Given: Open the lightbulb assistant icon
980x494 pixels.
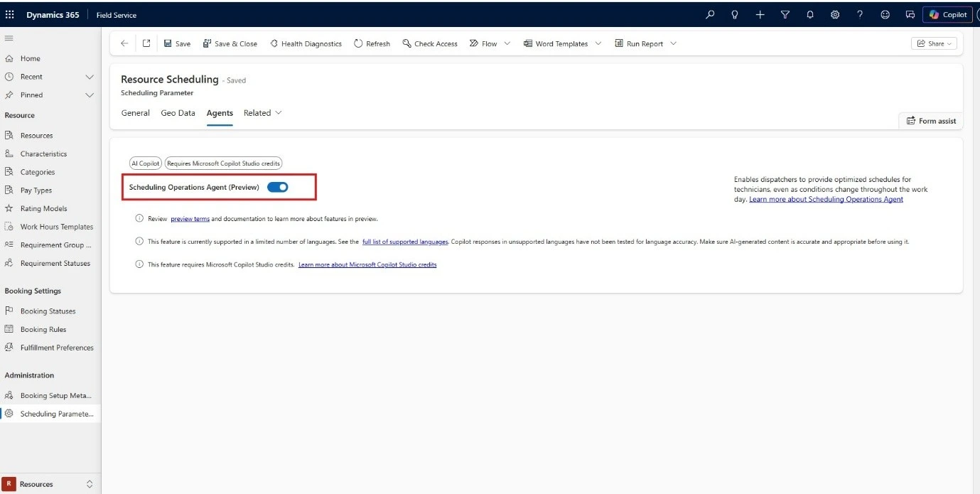Looking at the screenshot, I should (735, 14).
